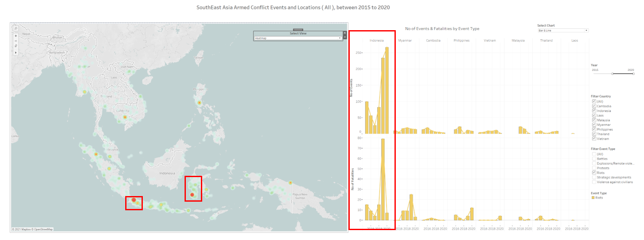The height and width of the screenshot is (240, 644).
Task: Uncheck Indonesia in Filter Country
Action: 594,111
